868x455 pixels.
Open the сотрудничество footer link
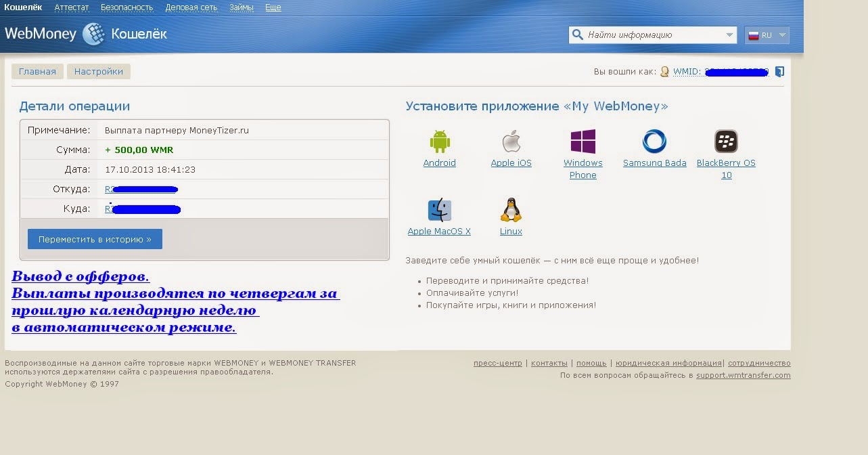[x=759, y=364]
